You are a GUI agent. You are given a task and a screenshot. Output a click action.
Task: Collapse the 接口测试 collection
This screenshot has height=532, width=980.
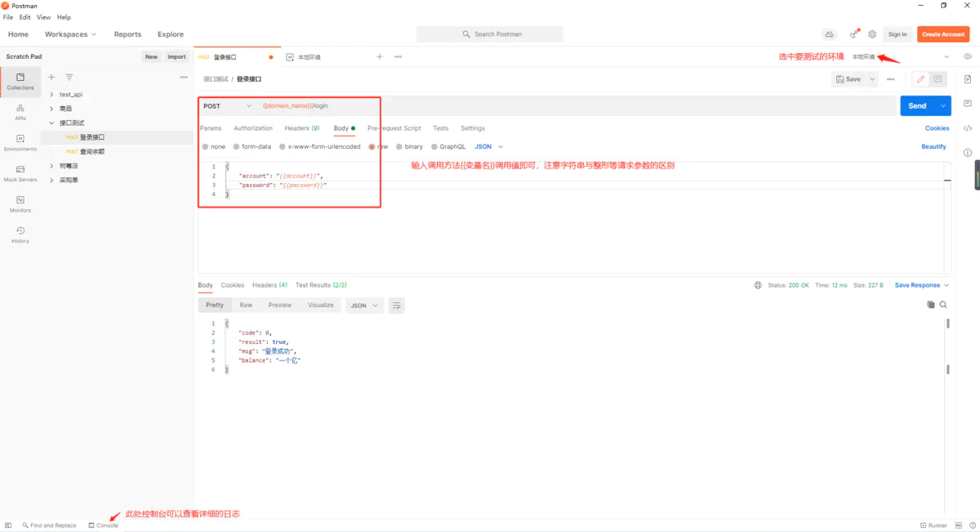coord(51,123)
